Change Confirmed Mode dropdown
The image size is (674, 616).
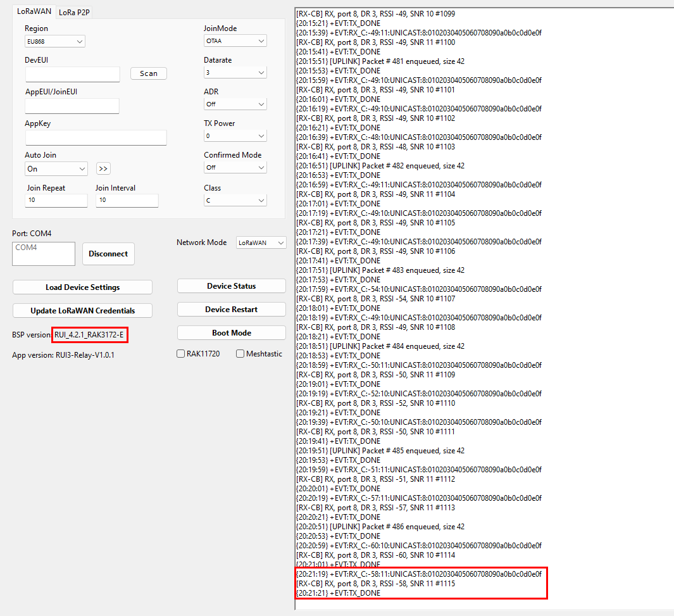[235, 168]
